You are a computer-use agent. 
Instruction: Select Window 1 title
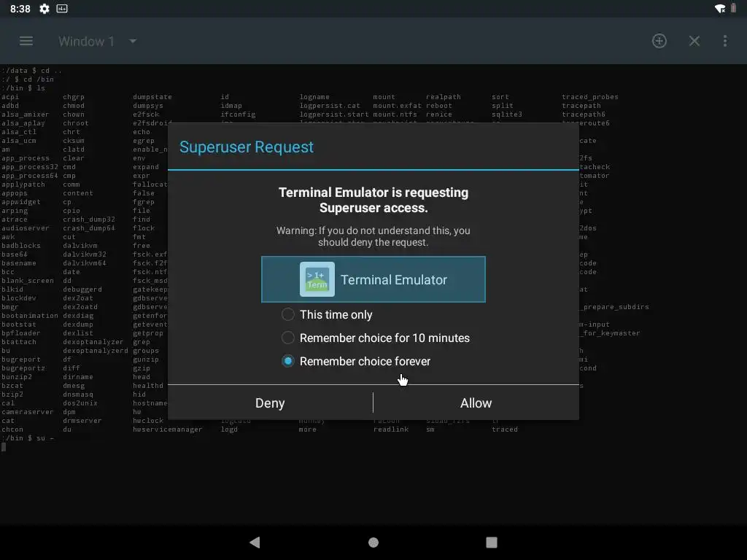click(x=86, y=42)
